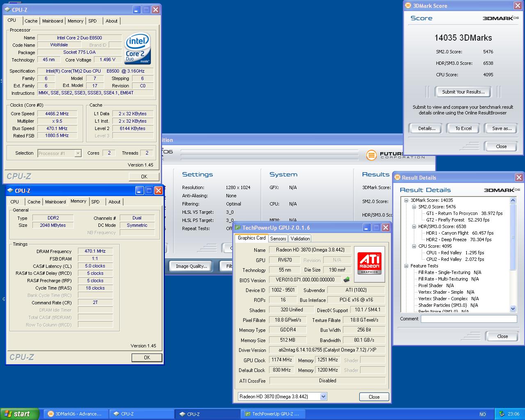The height and width of the screenshot is (420, 525).
Task: Click the GPU Clock 1174 MHz value
Action: [282, 360]
